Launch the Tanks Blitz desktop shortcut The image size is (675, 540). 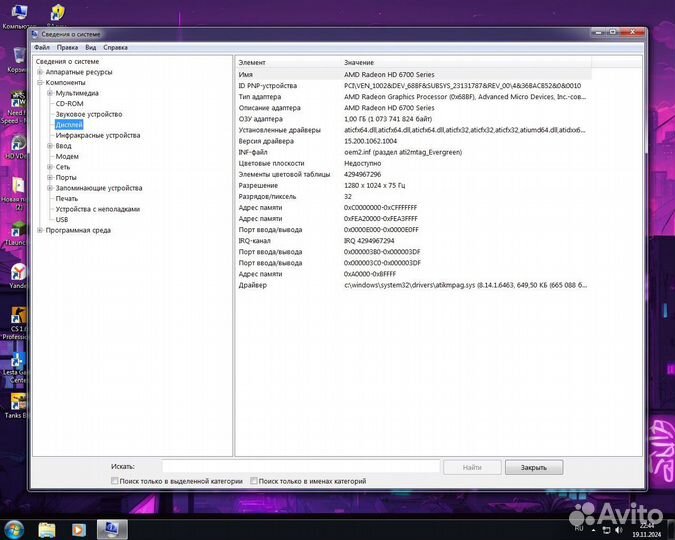pos(16,404)
